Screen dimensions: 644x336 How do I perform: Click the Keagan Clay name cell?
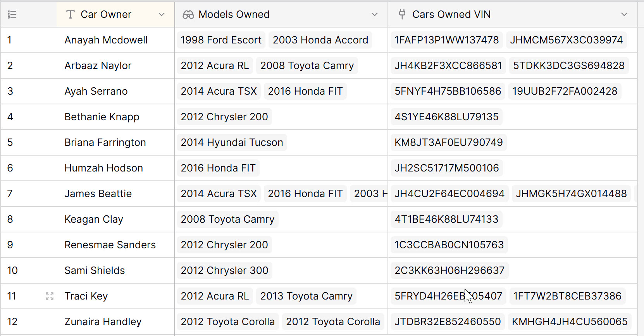(x=115, y=219)
